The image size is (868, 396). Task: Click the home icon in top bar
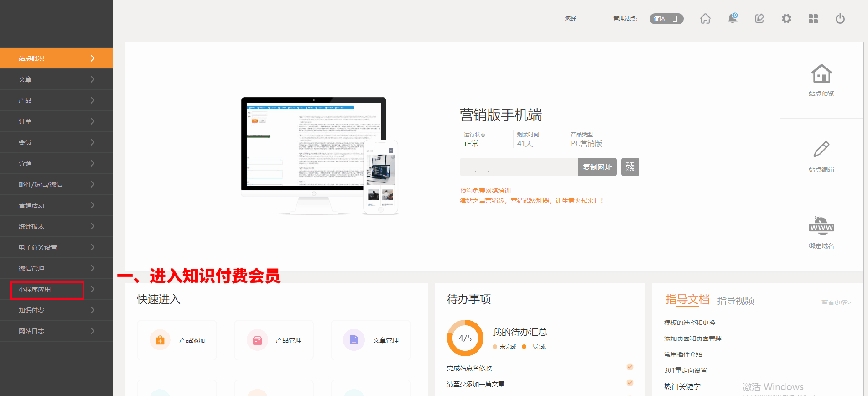point(705,19)
